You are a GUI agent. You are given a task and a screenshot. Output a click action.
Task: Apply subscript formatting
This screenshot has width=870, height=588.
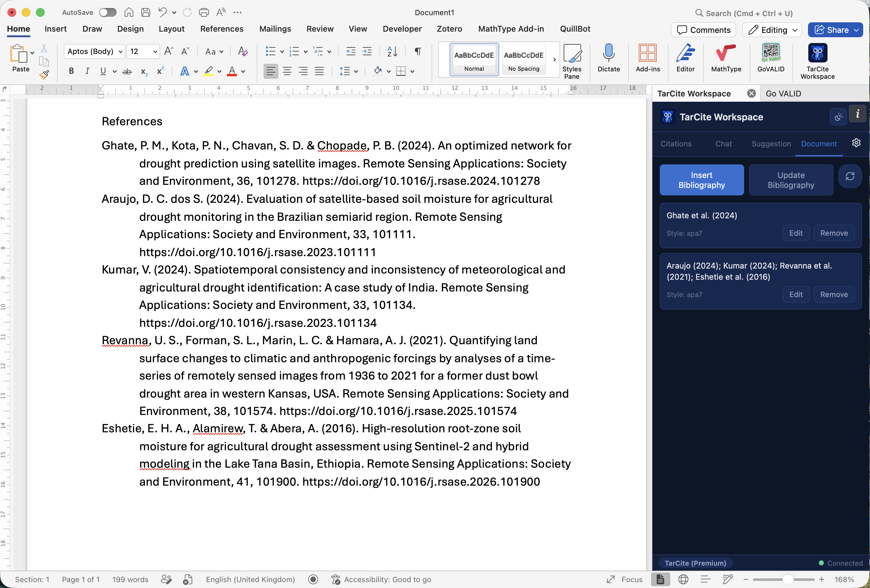tap(144, 71)
